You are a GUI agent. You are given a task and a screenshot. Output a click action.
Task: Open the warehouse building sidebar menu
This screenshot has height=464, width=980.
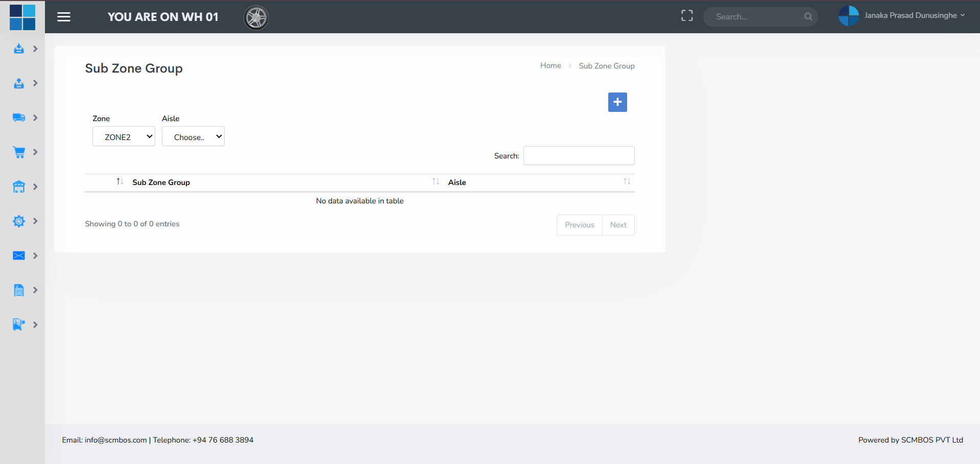19,187
